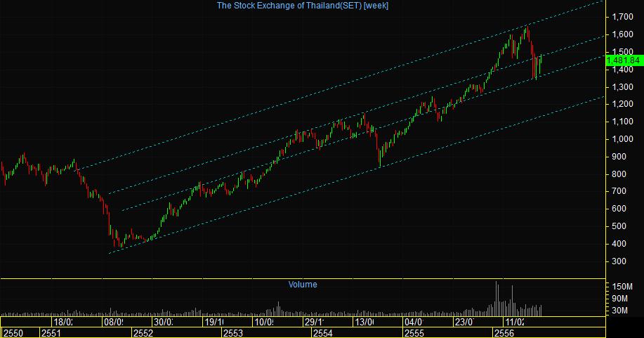This screenshot has height=338, width=644.
Task: Select the 1,000 price axis label
Action: coord(622,139)
